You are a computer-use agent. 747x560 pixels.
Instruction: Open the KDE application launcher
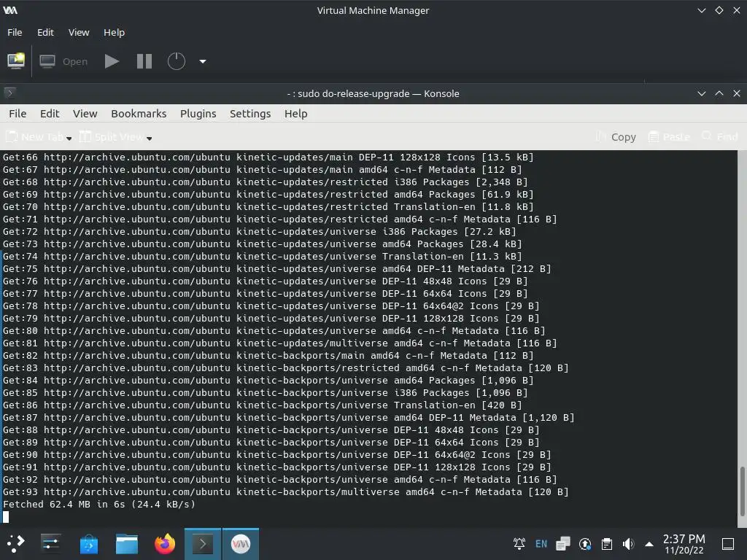point(15,543)
